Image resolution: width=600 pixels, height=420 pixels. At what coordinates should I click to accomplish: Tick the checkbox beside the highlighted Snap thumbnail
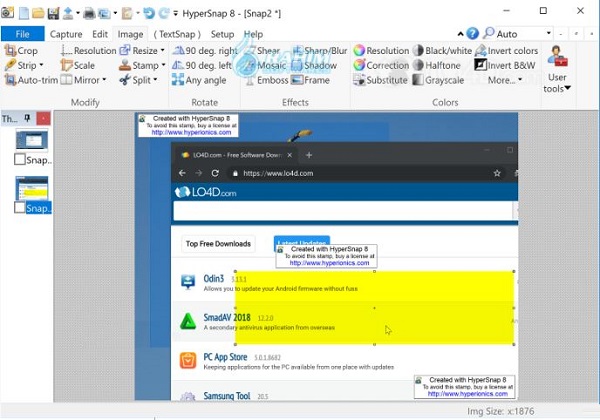[20, 208]
